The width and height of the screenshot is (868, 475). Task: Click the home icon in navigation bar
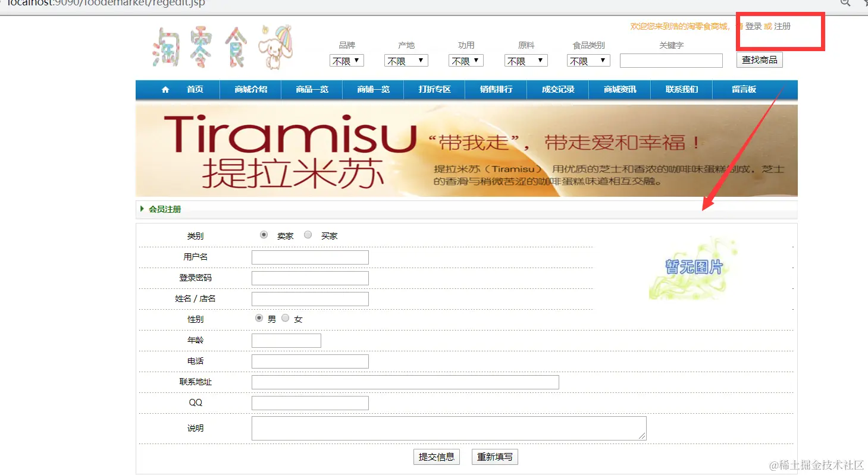pyautogui.click(x=165, y=90)
